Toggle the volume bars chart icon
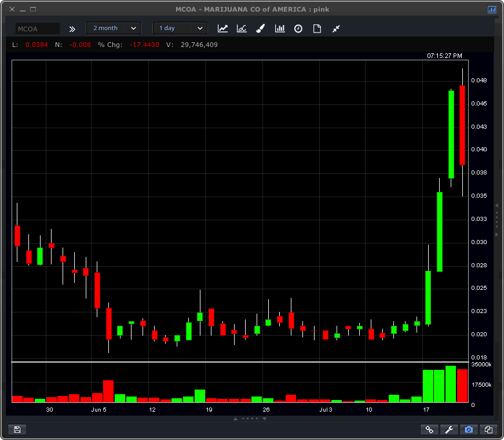504x440 pixels. [280, 28]
